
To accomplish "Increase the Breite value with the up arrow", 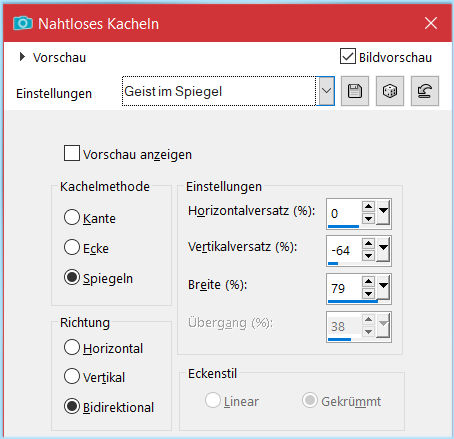I will [368, 281].
